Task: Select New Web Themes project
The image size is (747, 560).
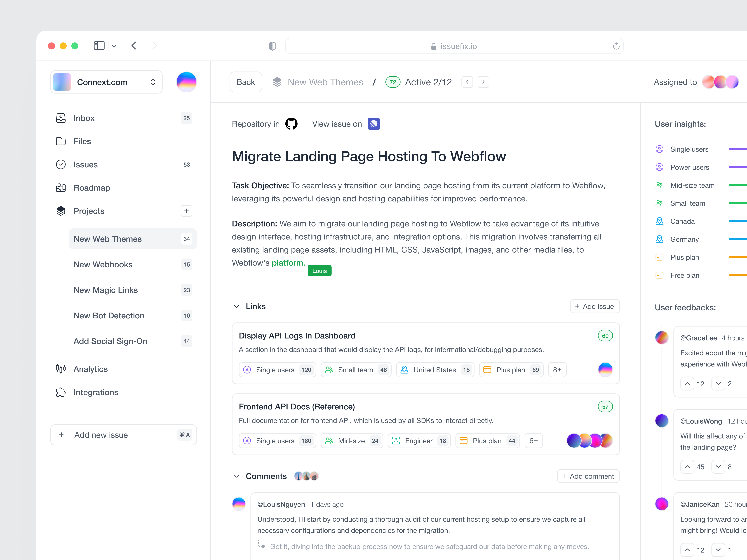Action: pos(133,239)
